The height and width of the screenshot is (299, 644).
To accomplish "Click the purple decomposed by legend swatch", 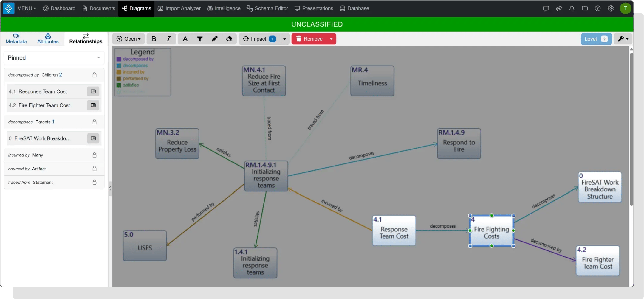I will point(119,59).
